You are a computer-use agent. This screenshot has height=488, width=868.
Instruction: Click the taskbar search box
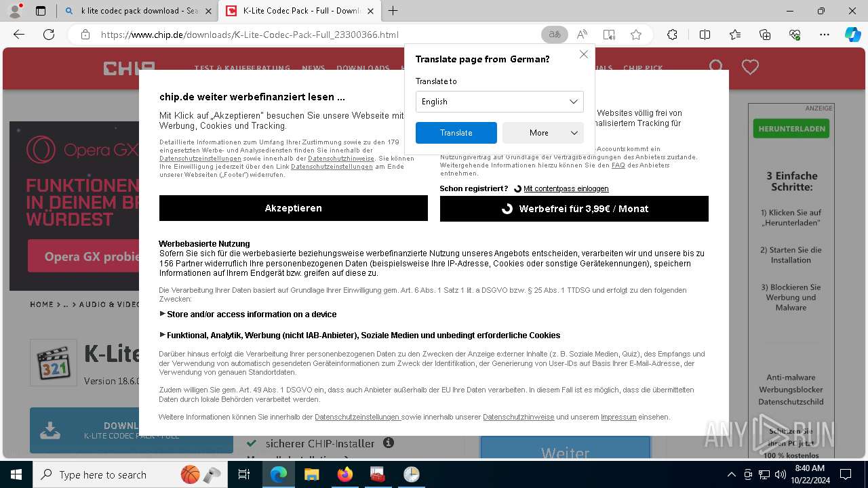(130, 474)
